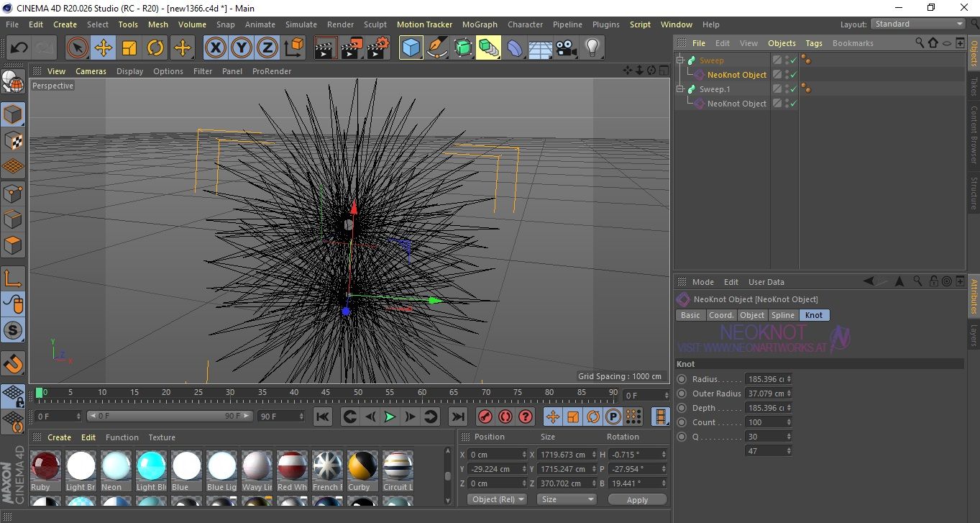Activate the Move tool
Screen dimensions: 980x523
[x=103, y=48]
